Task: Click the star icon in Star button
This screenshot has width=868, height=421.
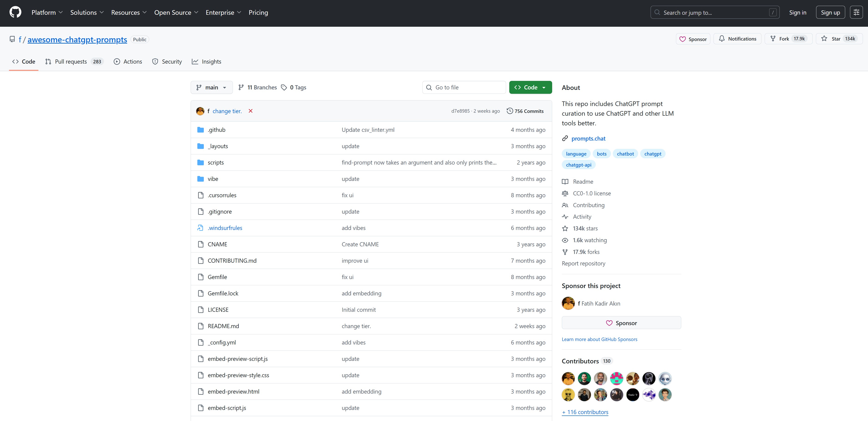Action: click(824, 39)
